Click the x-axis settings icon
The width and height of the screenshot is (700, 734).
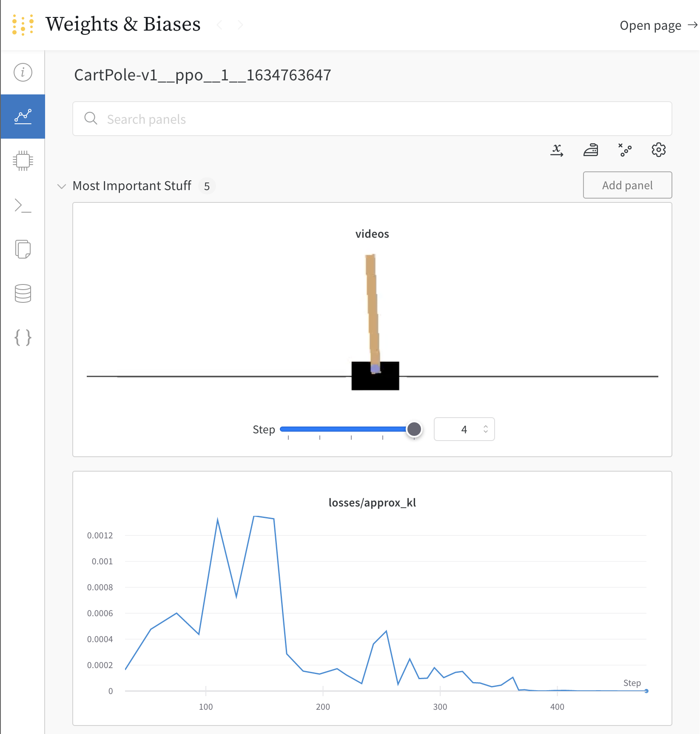(557, 150)
